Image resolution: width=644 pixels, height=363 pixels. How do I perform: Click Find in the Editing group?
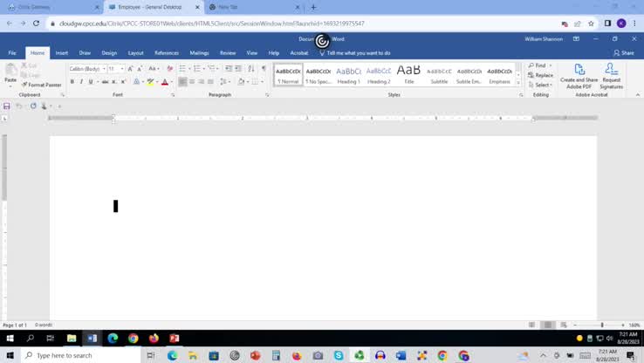click(538, 65)
